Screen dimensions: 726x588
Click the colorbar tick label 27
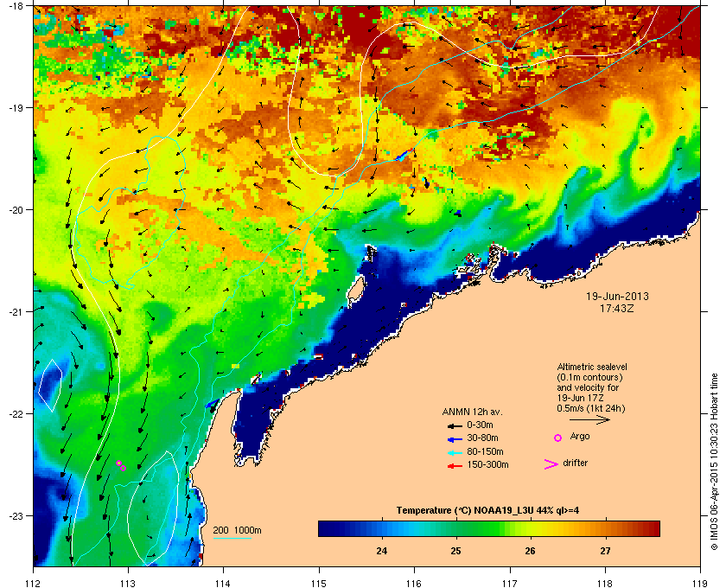(x=605, y=551)
